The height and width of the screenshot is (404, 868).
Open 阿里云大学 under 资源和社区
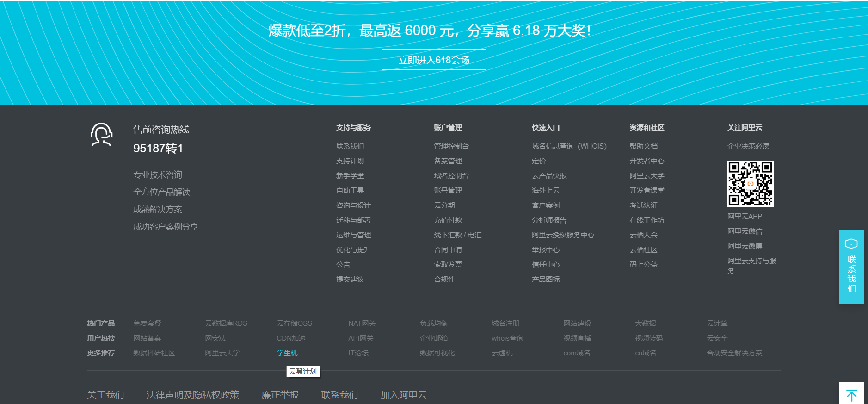click(x=647, y=176)
